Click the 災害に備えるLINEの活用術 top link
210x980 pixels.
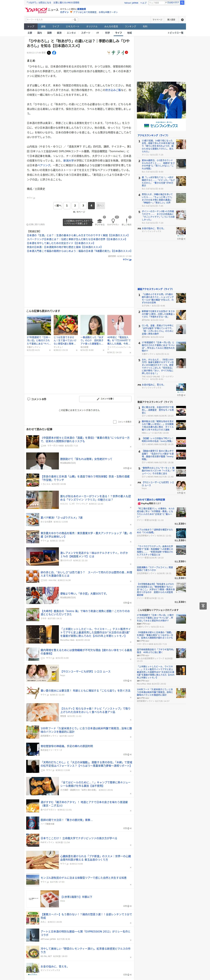(66, 3)
